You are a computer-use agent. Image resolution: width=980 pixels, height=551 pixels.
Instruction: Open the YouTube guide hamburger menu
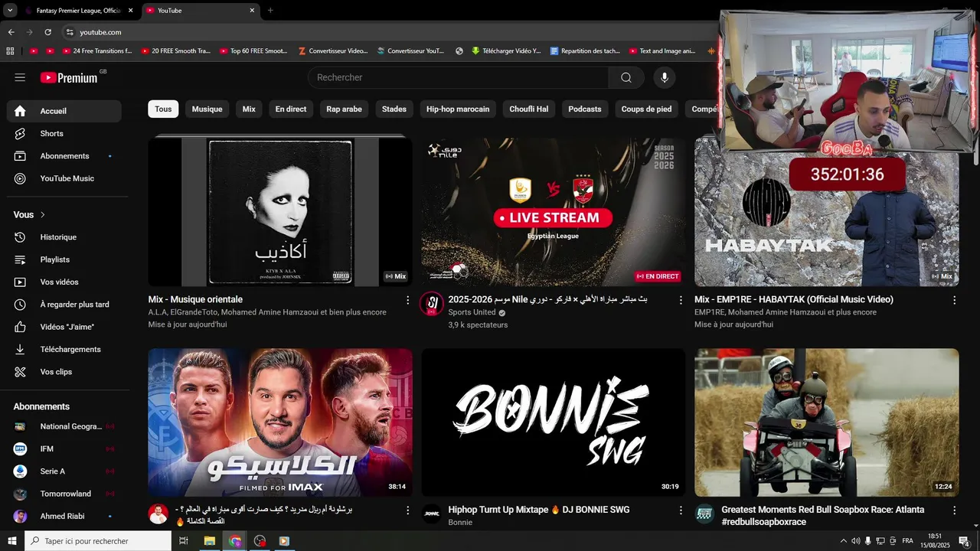[20, 77]
